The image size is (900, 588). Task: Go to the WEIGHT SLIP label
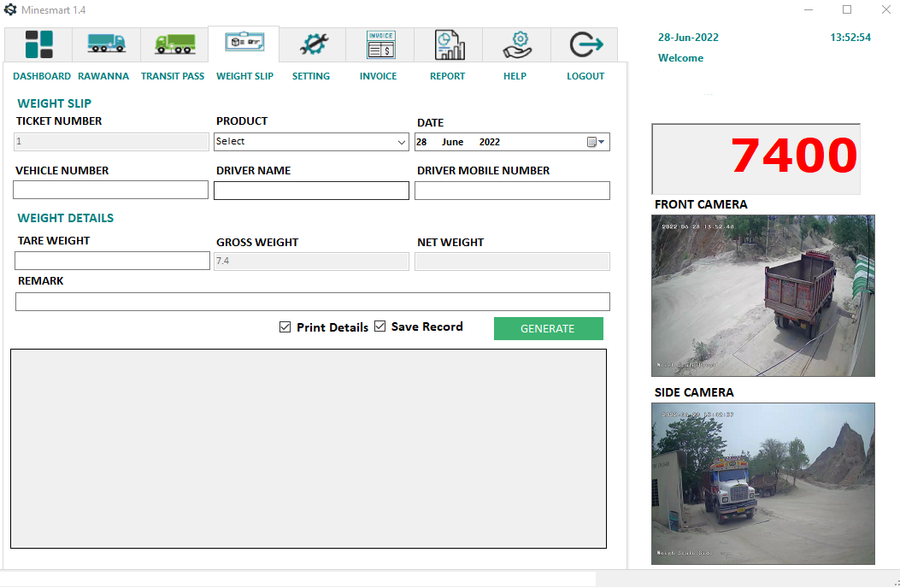(x=244, y=76)
